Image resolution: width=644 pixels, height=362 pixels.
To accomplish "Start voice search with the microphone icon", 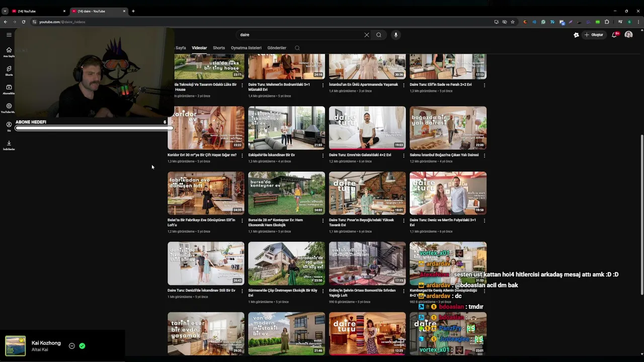I will click(396, 35).
